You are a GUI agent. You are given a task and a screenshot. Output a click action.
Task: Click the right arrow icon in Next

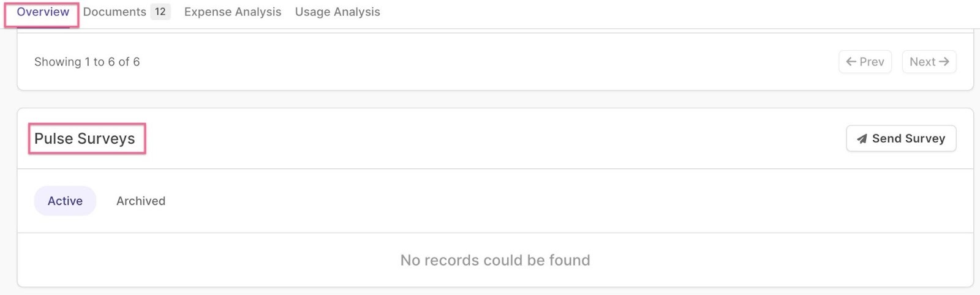[944, 62]
